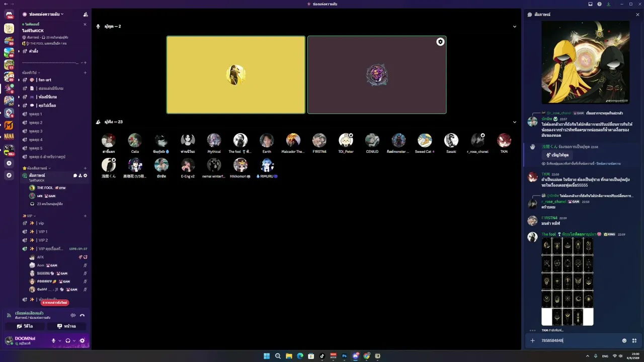Click audience member Sasaki avatar
Viewport: 644px width, 362px height.
[x=451, y=140]
